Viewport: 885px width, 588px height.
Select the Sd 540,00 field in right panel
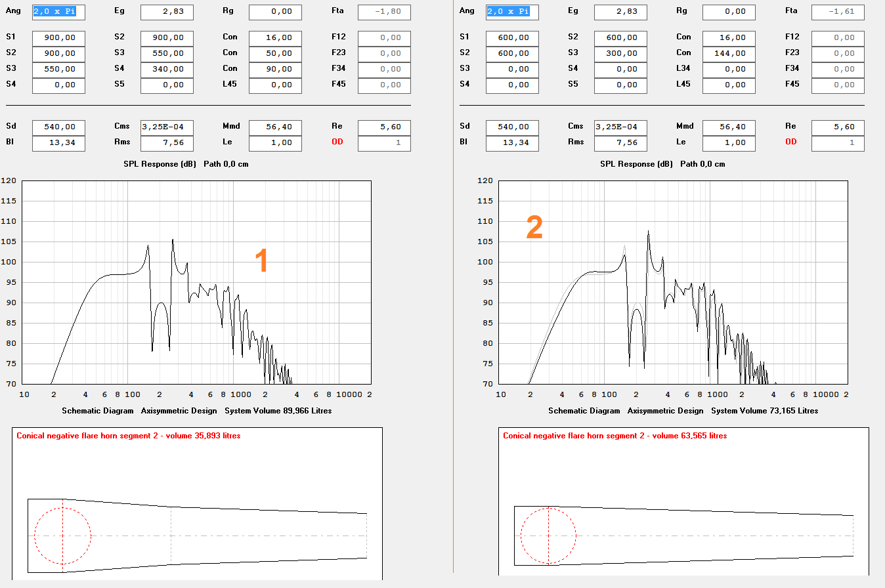[x=512, y=127]
